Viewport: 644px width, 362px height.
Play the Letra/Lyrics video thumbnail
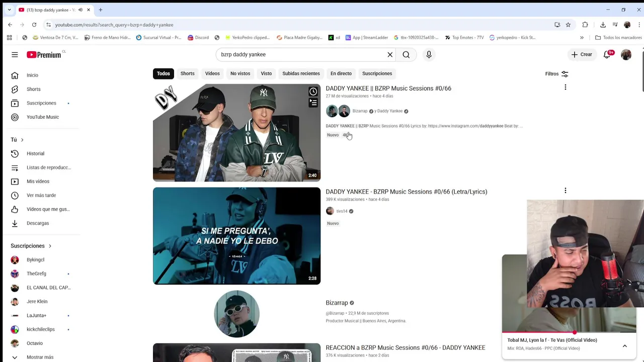236,236
